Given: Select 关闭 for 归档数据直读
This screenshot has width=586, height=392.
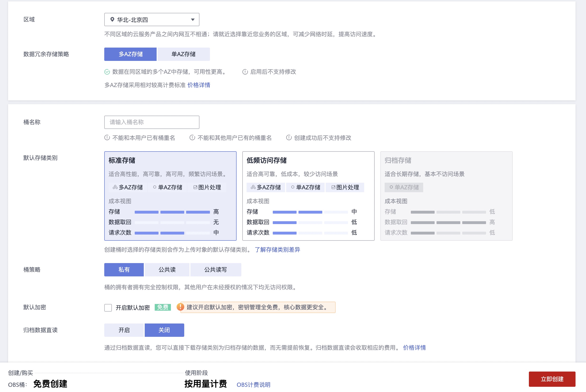Looking at the screenshot, I should 164,330.
